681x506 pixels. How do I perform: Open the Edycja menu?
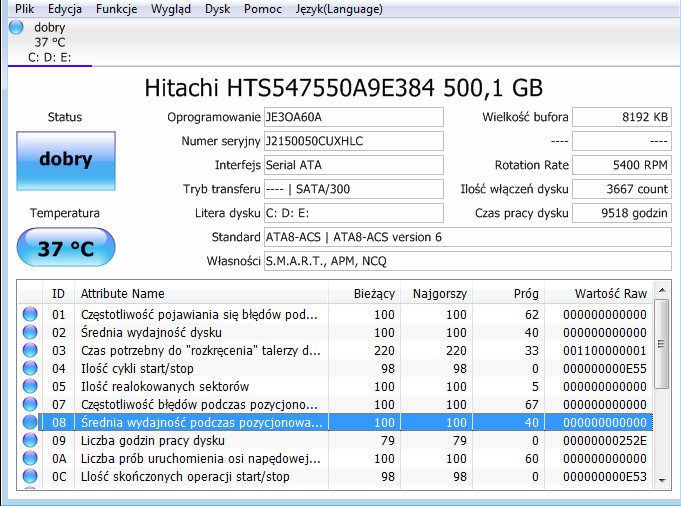[65, 9]
